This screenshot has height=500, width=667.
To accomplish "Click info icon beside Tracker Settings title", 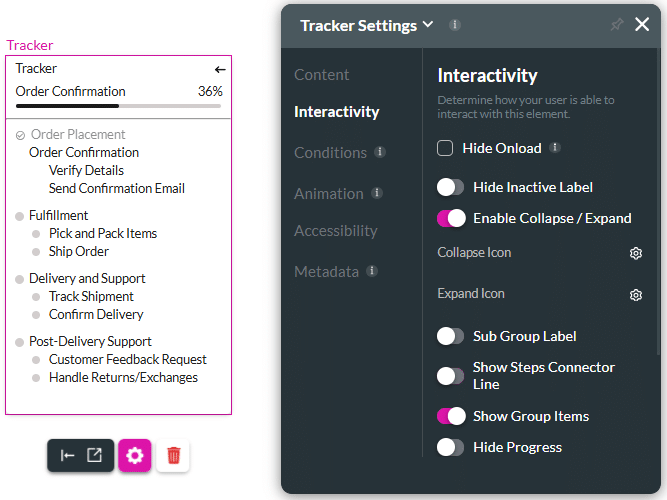I will 455,25.
